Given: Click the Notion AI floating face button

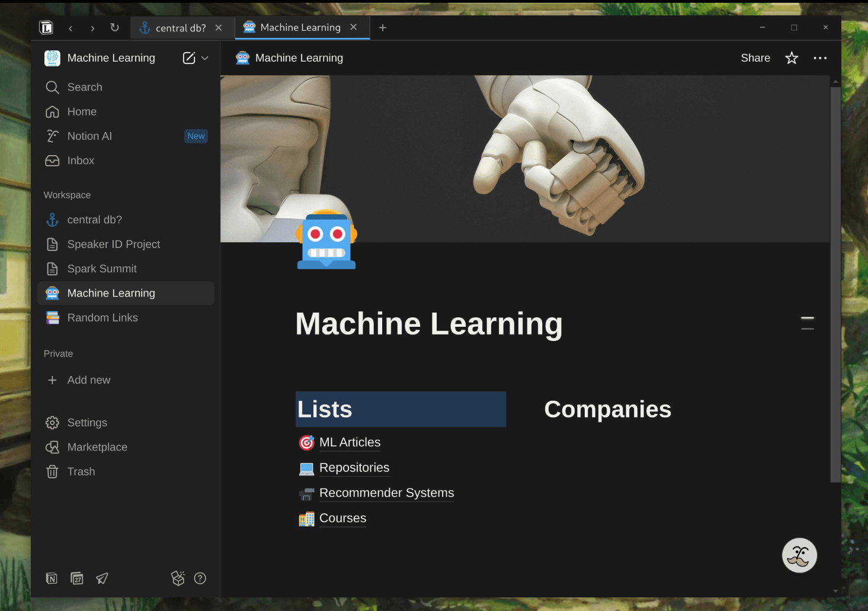Looking at the screenshot, I should click(799, 555).
